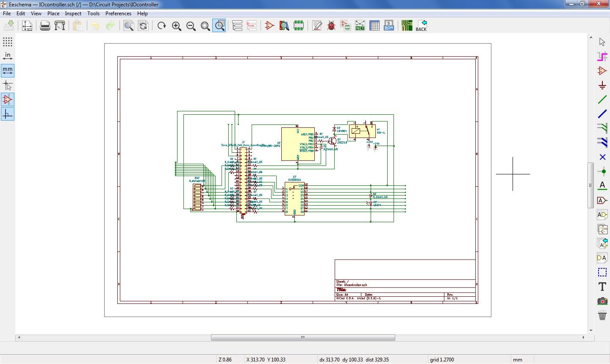Image resolution: width=610 pixels, height=364 pixels.
Task: Activate Highlight Net tool
Action: coord(602,56)
